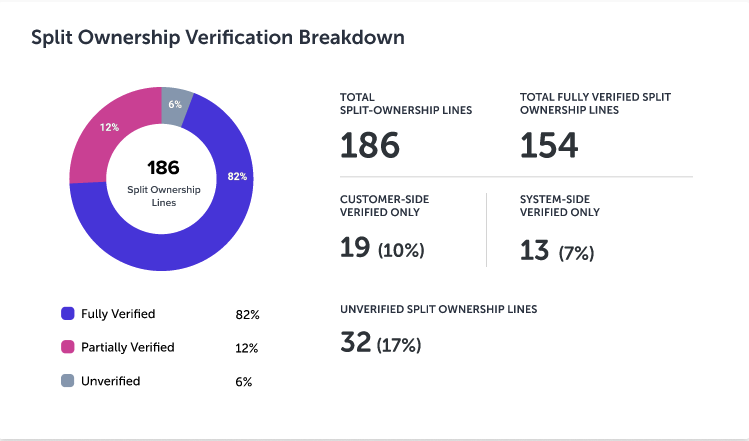Open the Total Split-Ownership Lines 186 figure

[370, 146]
